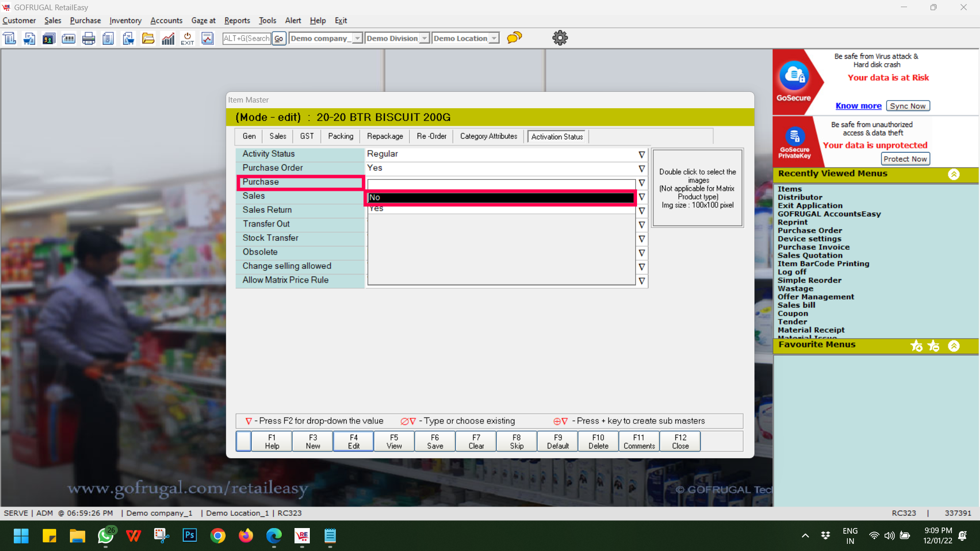This screenshot has width=980, height=551.
Task: Click the add favourite star icon
Action: [916, 346]
